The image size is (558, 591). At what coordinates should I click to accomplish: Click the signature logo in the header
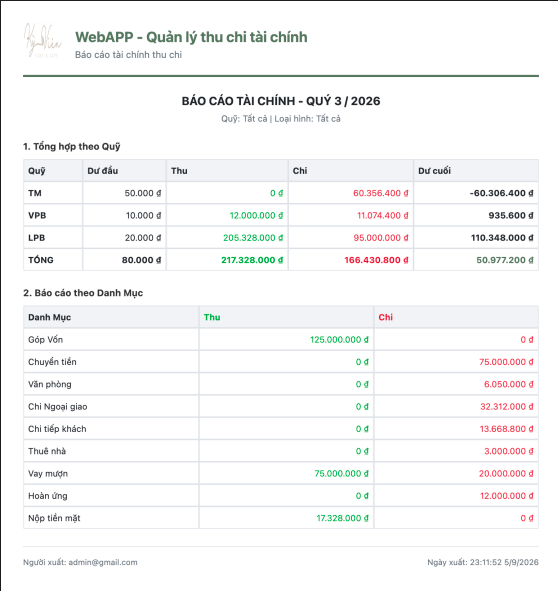tap(43, 41)
